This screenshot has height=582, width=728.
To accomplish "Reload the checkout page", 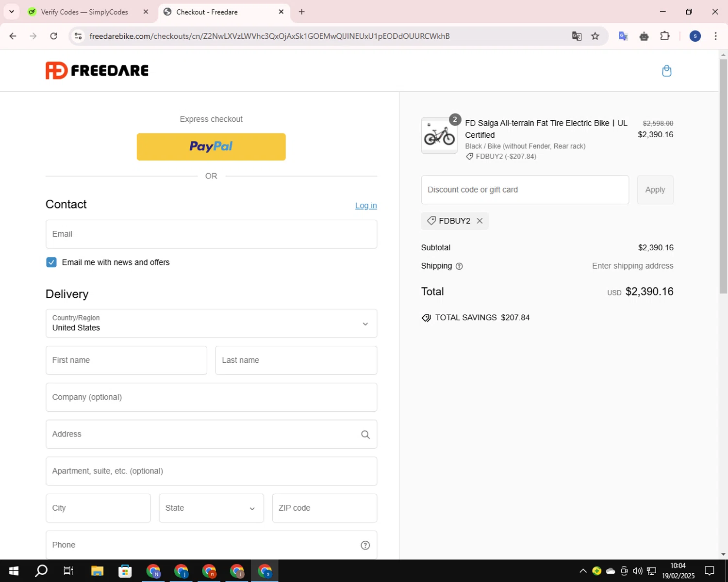I will click(x=54, y=36).
